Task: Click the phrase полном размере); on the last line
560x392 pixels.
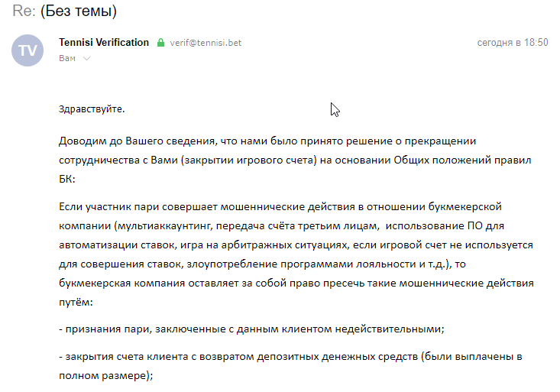Action: click(106, 376)
